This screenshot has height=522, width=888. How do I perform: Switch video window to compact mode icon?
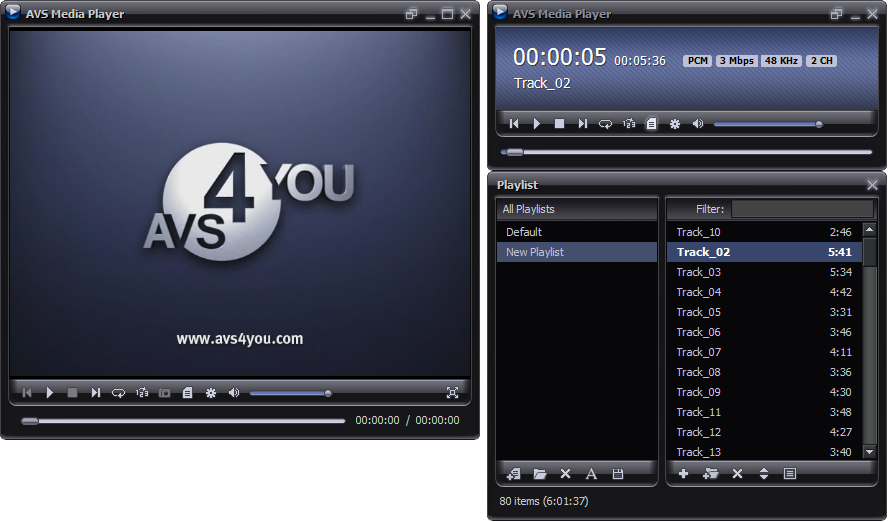tap(411, 14)
